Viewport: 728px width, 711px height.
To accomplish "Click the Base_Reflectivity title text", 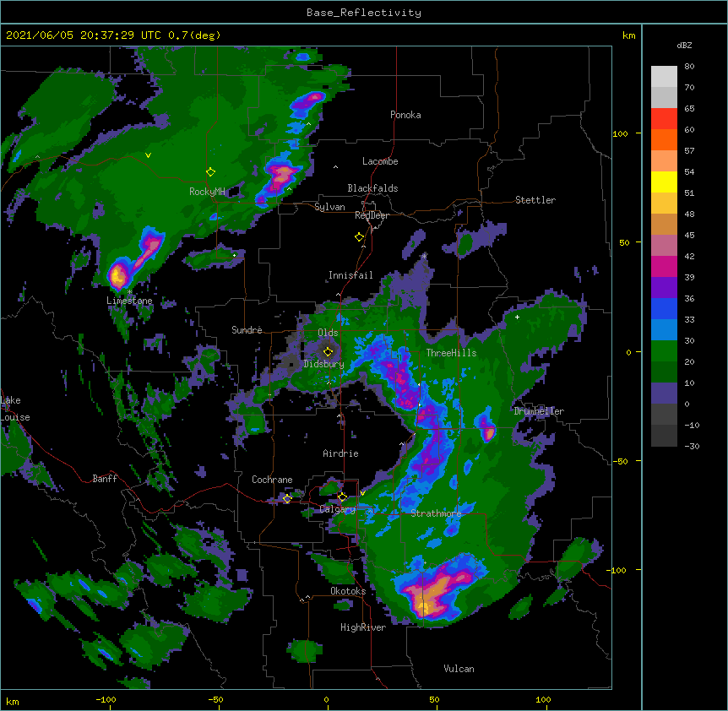I will (363, 13).
